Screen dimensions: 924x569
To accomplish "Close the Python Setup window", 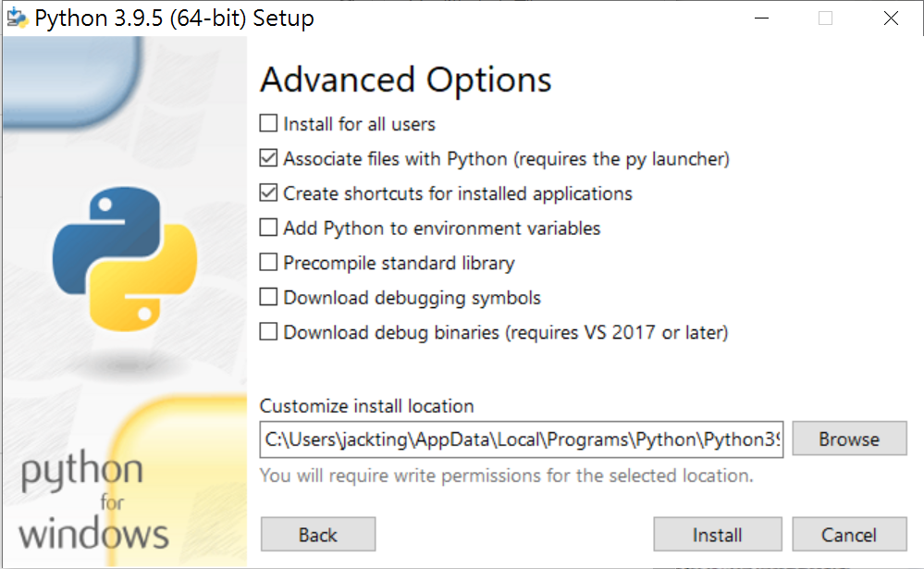I will pyautogui.click(x=891, y=19).
